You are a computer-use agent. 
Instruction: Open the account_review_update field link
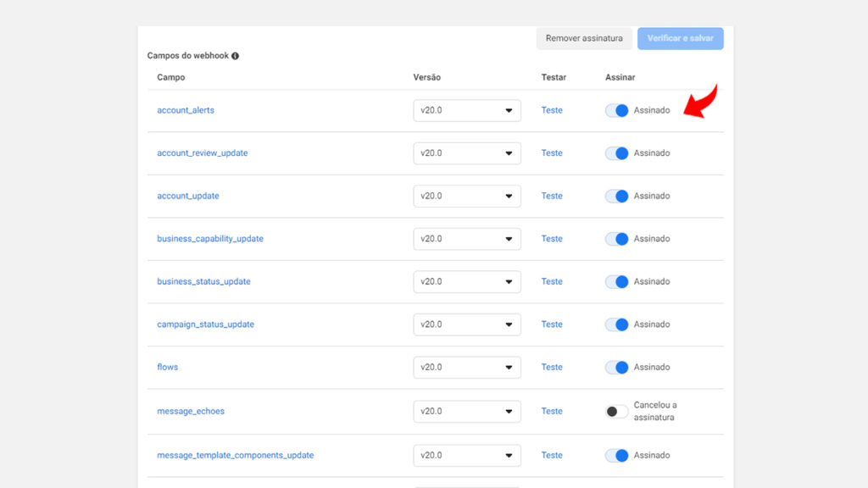click(202, 153)
